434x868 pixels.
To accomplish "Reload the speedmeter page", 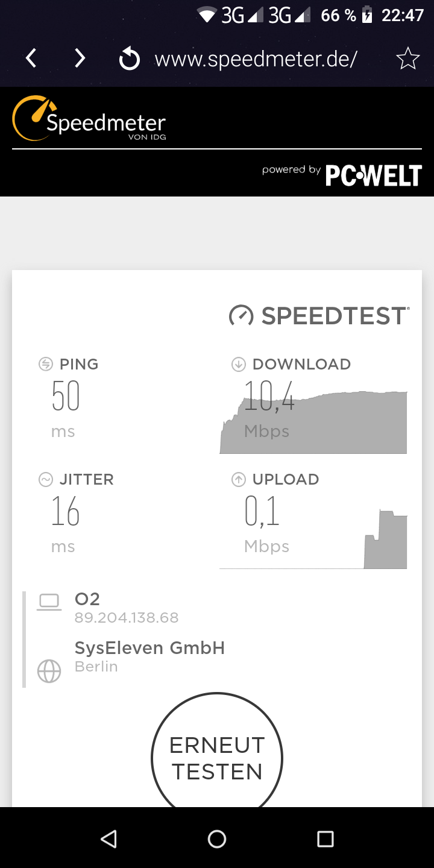I will coord(129,59).
